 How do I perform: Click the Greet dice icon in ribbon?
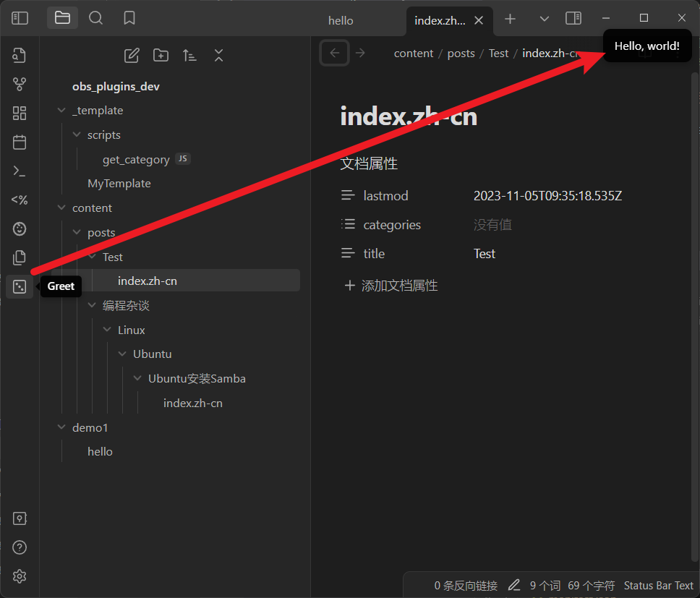point(20,286)
